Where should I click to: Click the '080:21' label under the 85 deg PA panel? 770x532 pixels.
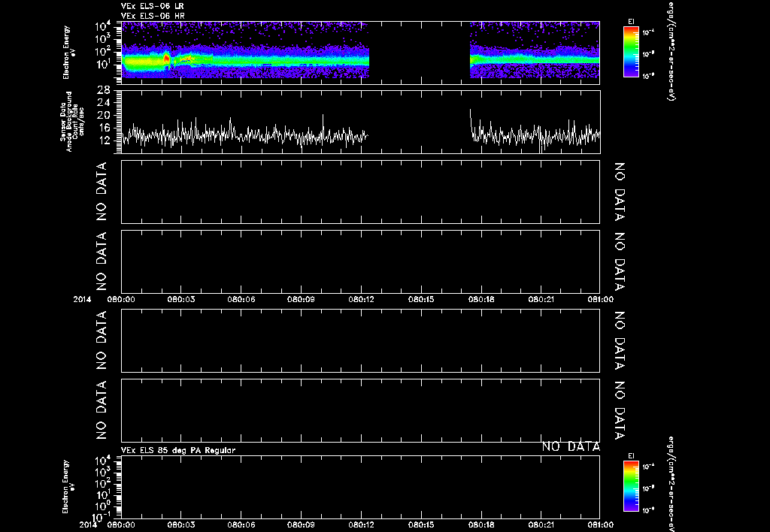tap(541, 524)
